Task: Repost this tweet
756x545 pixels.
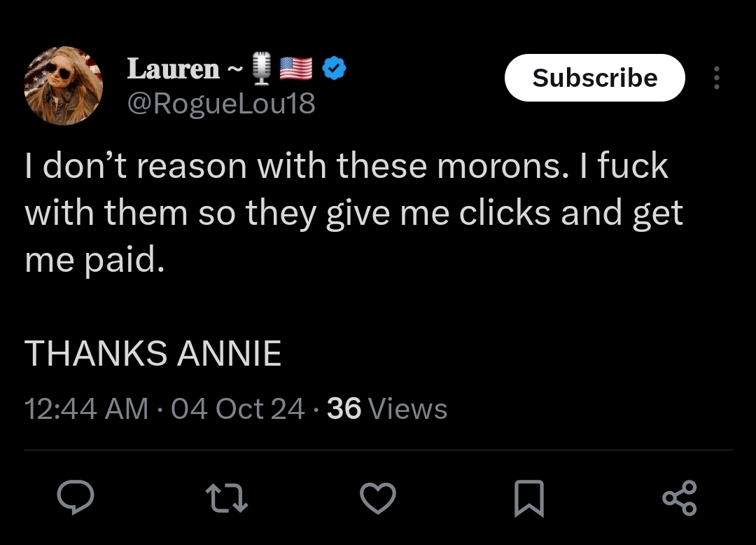Action: point(226,498)
